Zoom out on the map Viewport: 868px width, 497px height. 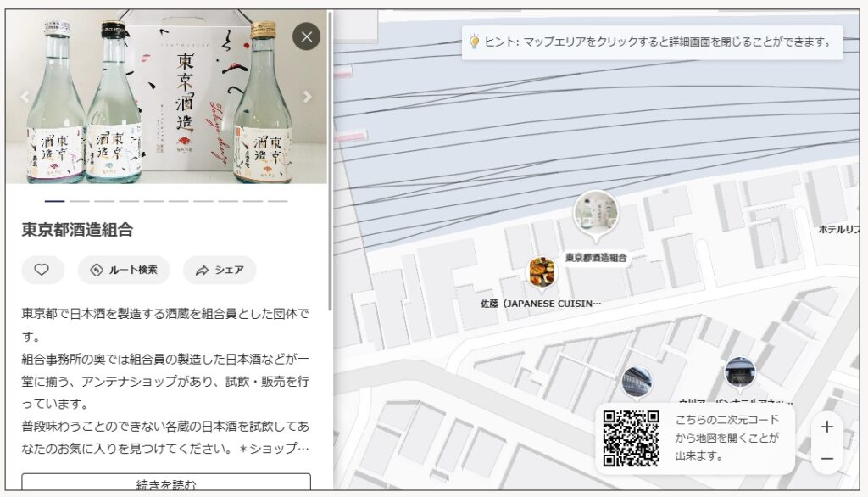(827, 459)
